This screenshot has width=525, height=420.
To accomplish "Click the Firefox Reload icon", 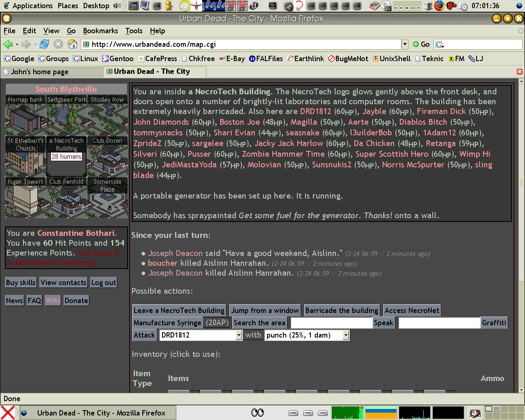I will click(44, 44).
